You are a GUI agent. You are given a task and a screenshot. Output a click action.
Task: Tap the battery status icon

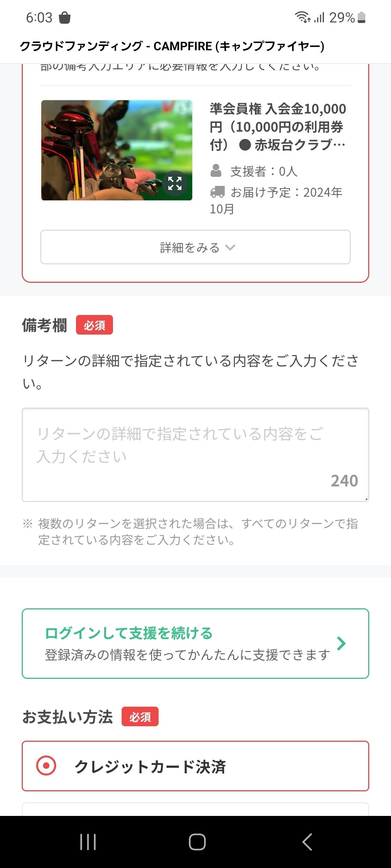[361, 17]
